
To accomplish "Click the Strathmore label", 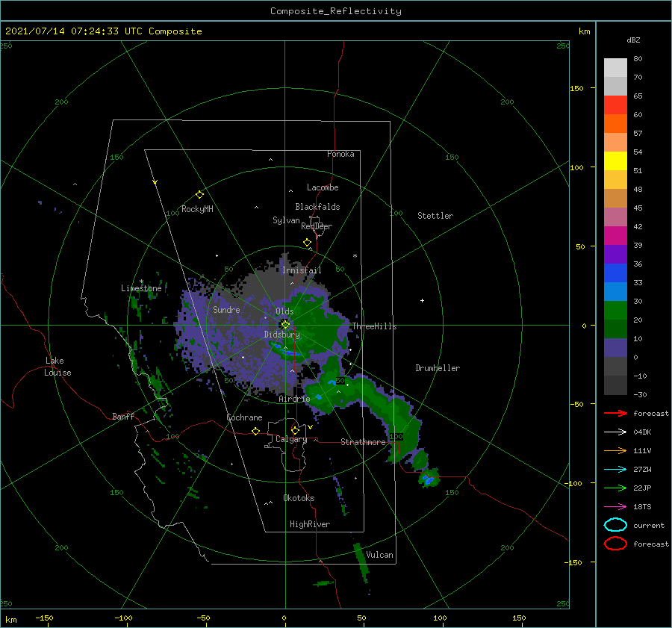I will point(363,442).
